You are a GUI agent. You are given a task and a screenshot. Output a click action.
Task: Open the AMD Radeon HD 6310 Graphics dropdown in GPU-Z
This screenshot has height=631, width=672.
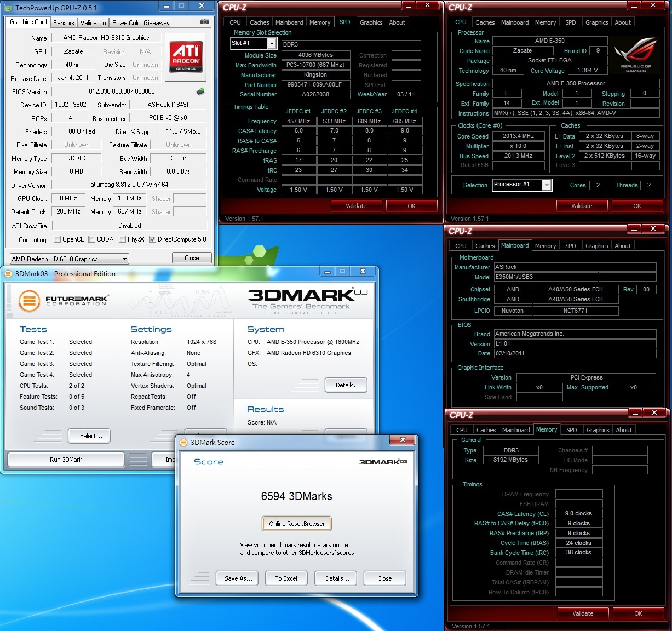click(x=70, y=259)
